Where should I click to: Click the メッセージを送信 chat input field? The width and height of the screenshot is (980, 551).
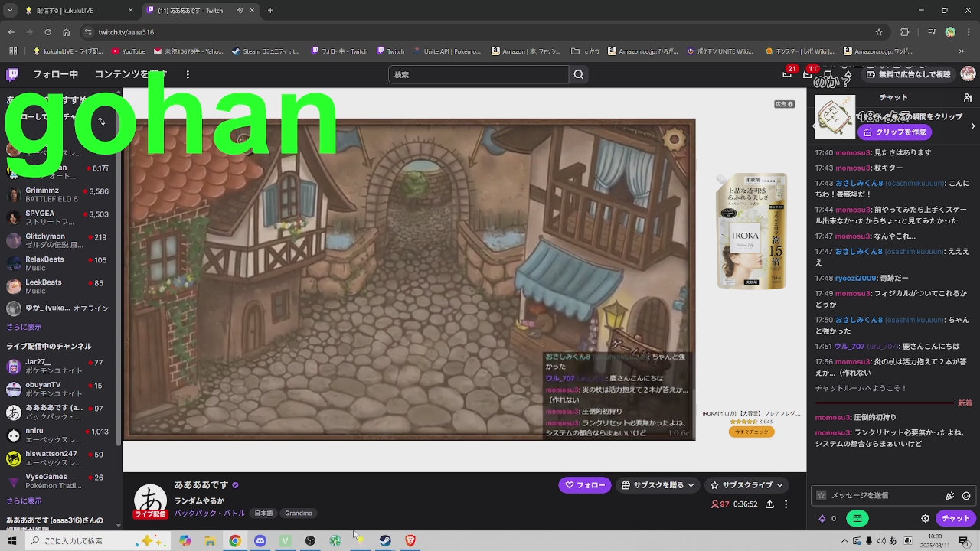pos(880,496)
